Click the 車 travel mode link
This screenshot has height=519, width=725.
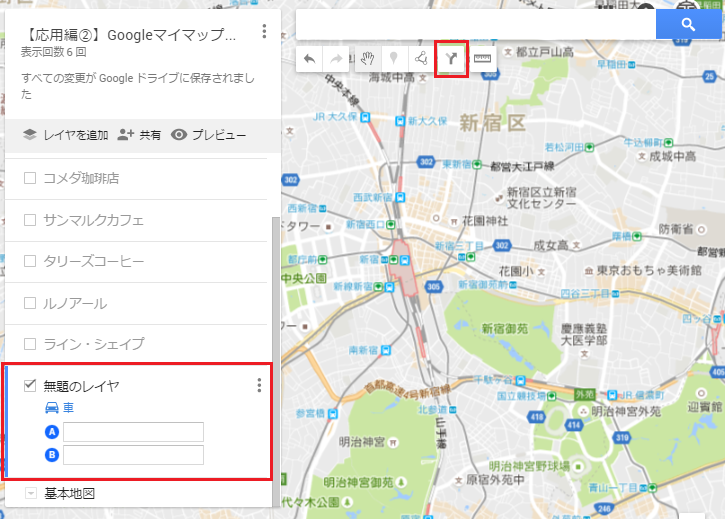[x=68, y=408]
